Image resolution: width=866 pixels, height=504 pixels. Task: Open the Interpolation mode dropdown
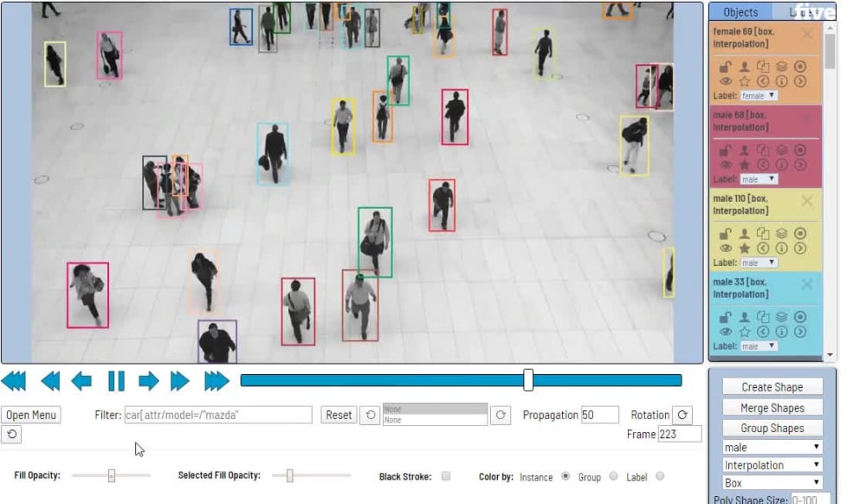(771, 465)
